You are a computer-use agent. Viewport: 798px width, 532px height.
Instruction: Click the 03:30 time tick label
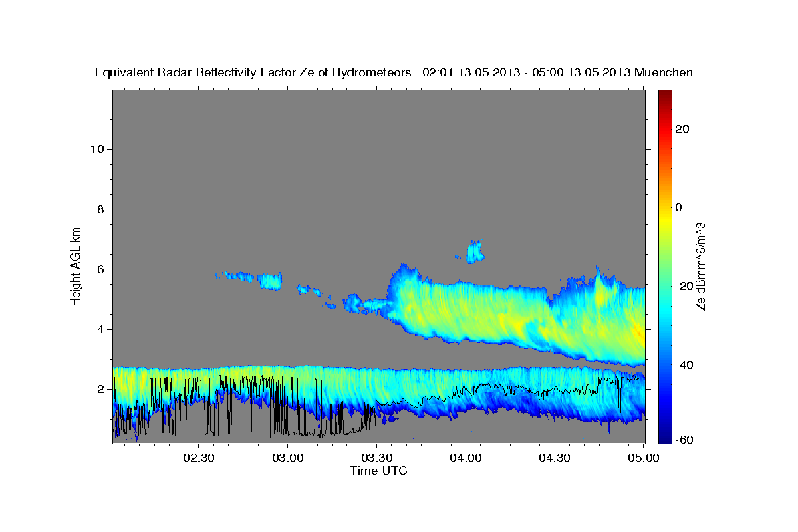click(x=376, y=458)
